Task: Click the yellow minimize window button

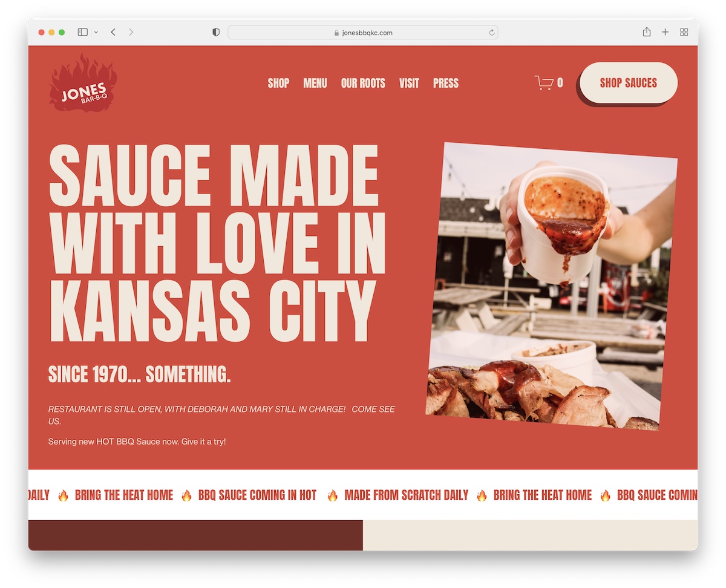Action: (x=51, y=32)
